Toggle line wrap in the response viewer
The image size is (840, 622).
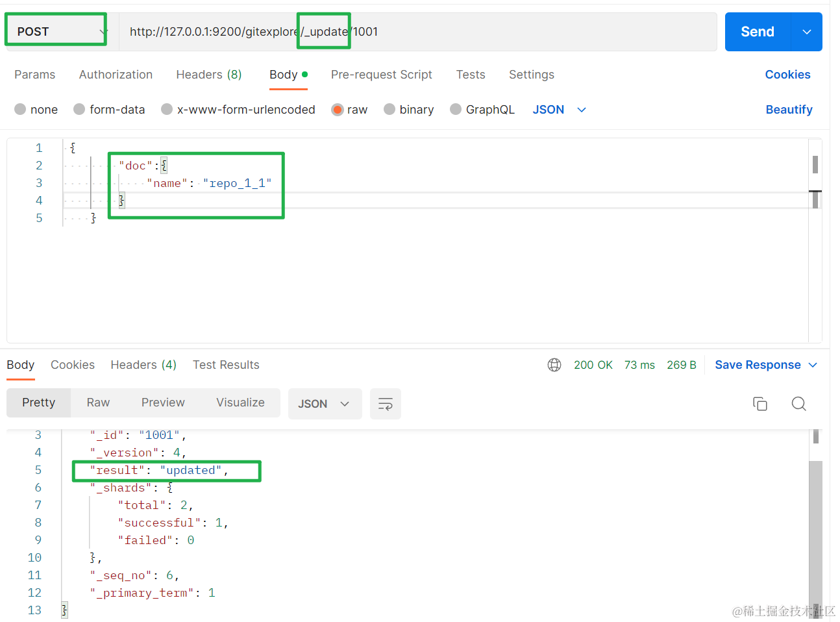pos(386,404)
